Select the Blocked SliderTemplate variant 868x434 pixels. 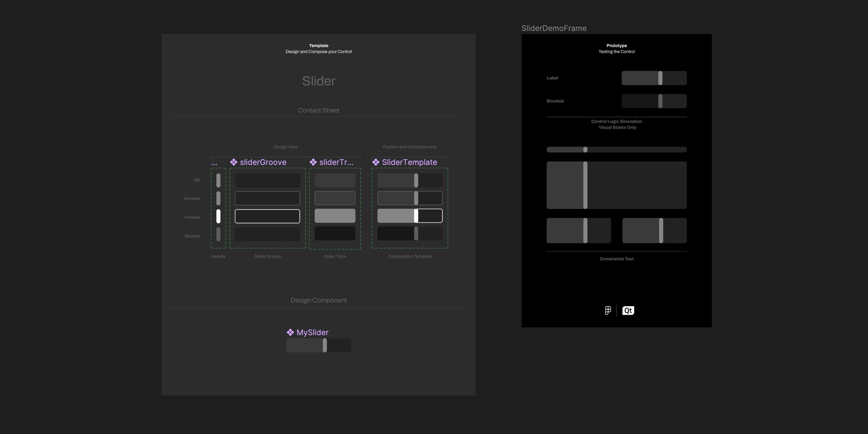point(410,234)
